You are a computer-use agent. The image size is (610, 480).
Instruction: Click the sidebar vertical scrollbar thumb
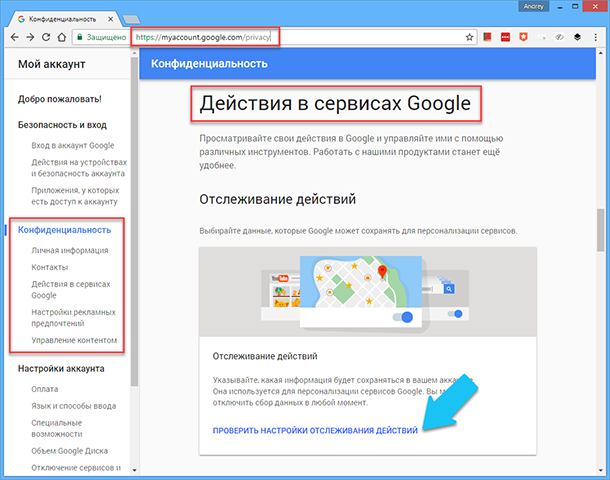coord(134,222)
